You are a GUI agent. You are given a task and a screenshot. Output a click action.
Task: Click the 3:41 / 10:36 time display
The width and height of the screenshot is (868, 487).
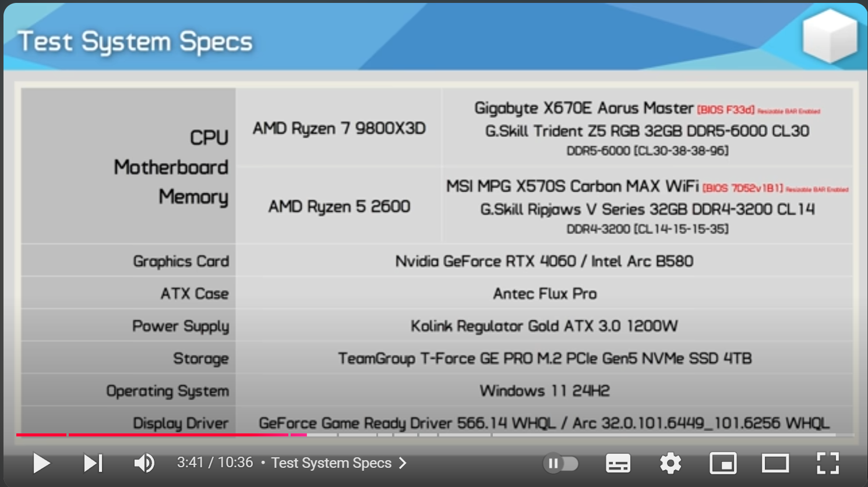click(215, 463)
